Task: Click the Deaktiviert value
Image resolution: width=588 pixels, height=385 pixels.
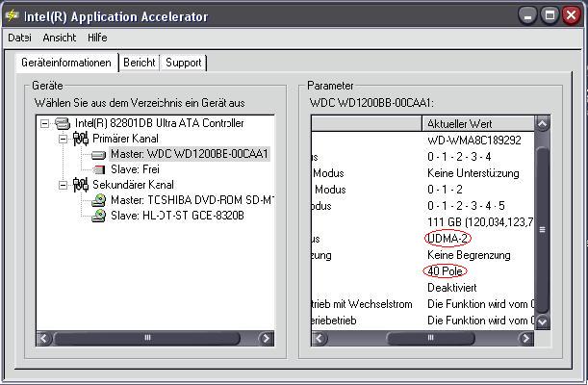Action: (x=452, y=288)
